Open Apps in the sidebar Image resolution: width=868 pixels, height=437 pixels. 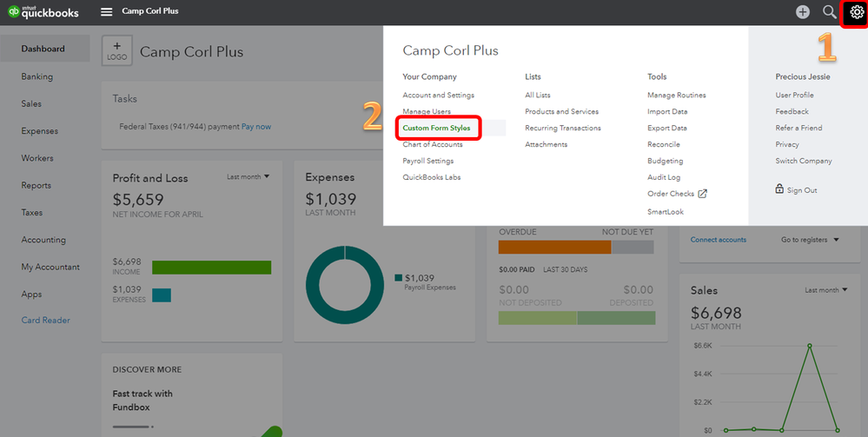[31, 295]
